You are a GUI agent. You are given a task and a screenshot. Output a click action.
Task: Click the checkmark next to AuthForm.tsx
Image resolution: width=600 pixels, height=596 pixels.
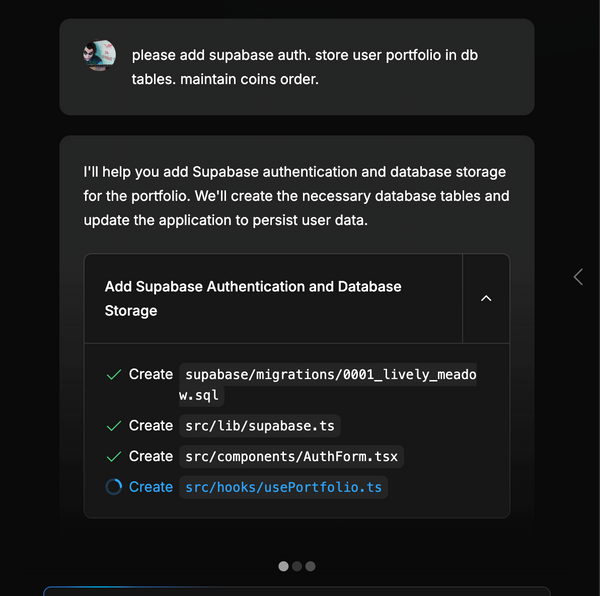[x=114, y=456]
